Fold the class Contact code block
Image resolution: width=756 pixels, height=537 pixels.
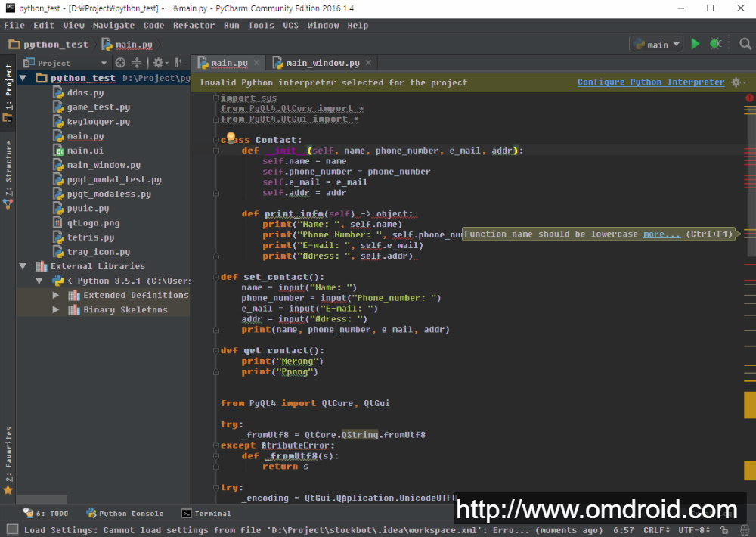point(216,140)
